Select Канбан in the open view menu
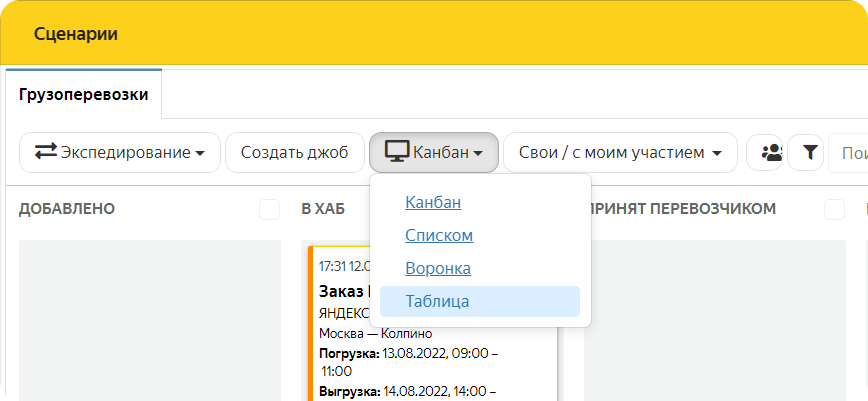This screenshot has height=401, width=868. (x=433, y=202)
